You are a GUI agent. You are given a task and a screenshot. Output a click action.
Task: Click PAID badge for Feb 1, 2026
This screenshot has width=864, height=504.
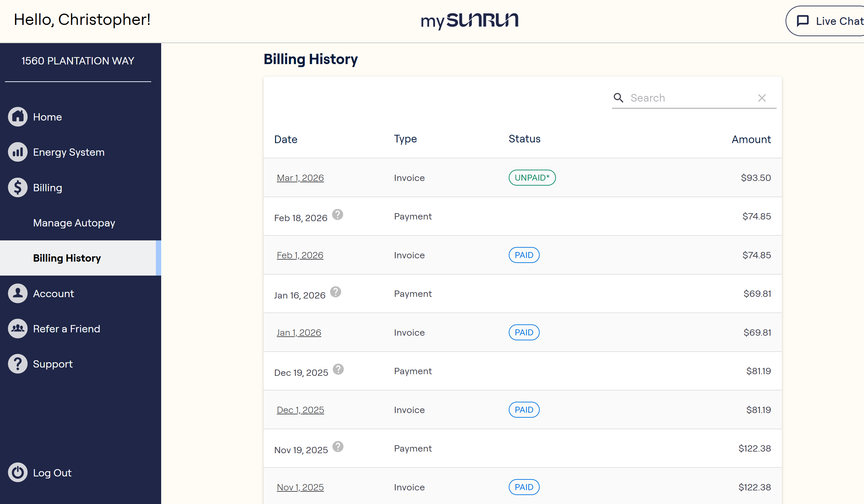click(x=524, y=255)
